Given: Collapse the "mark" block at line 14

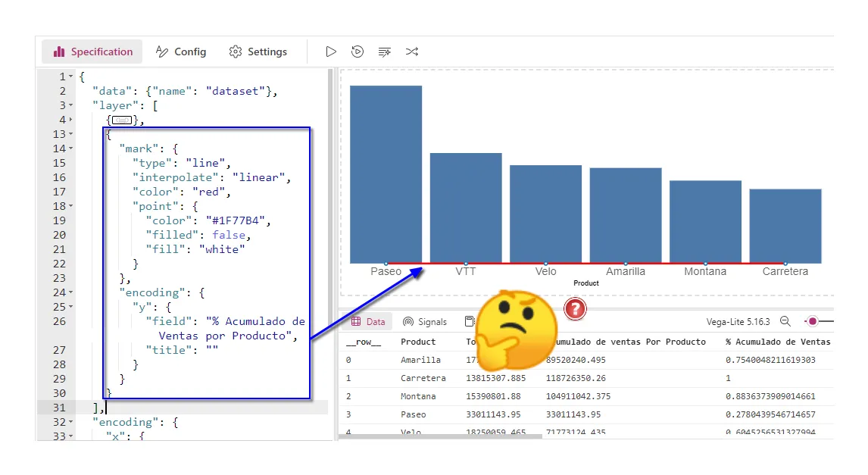Looking at the screenshot, I should click(x=71, y=148).
